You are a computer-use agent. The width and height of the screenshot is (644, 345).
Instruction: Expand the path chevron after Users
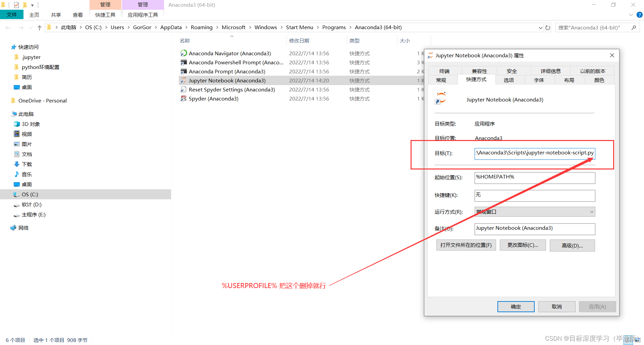pyautogui.click(x=128, y=27)
